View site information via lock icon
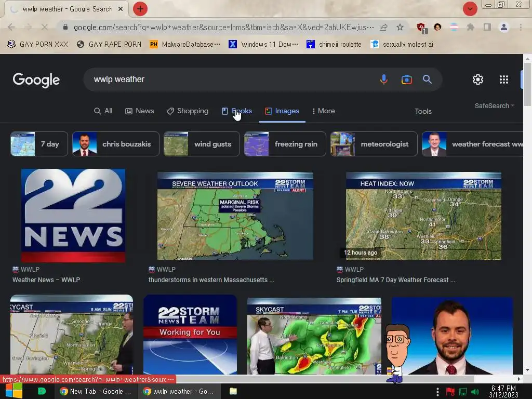This screenshot has width=532, height=399. coord(65,27)
